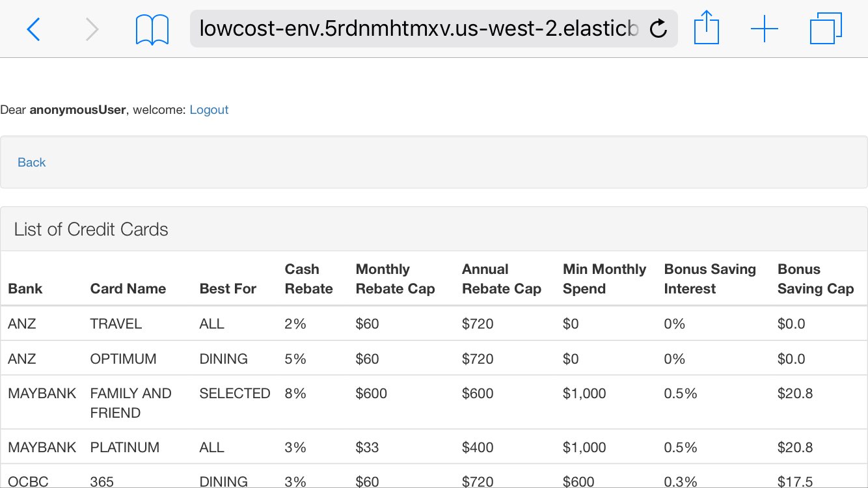The height and width of the screenshot is (488, 868).
Task: Click the List of Credit Cards heading
Action: click(x=91, y=230)
